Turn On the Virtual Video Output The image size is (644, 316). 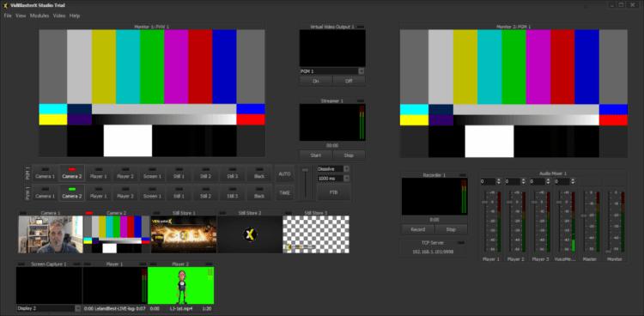[315, 81]
